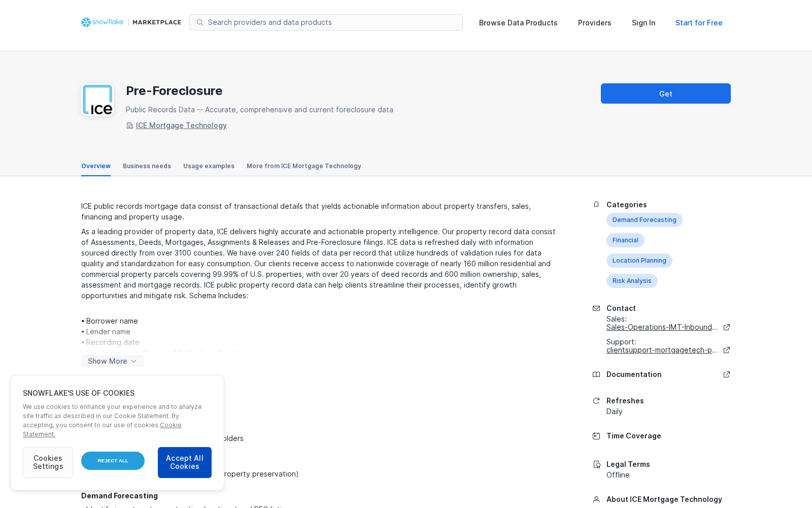
Task: Click Reject All cookies button
Action: click(113, 461)
